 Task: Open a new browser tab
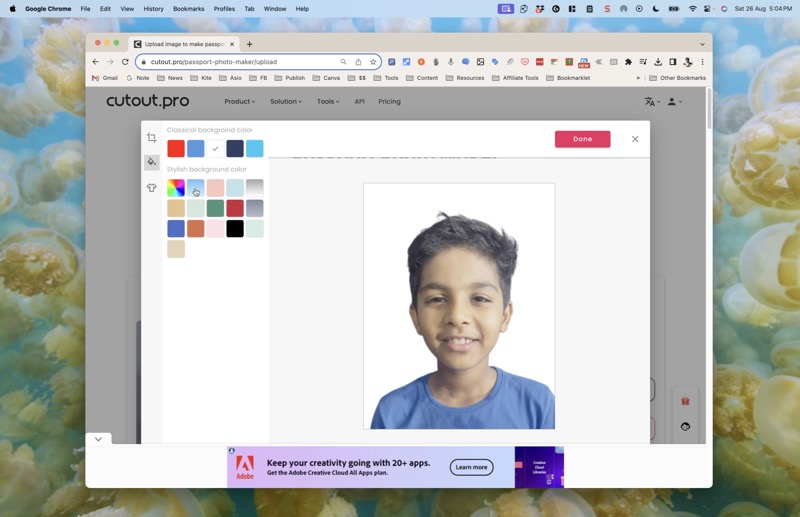point(249,44)
